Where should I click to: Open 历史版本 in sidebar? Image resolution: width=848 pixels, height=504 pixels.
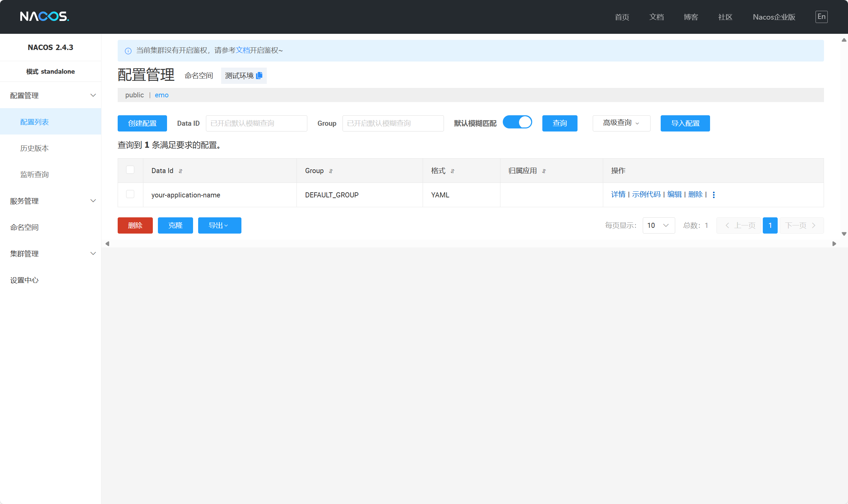click(x=34, y=148)
